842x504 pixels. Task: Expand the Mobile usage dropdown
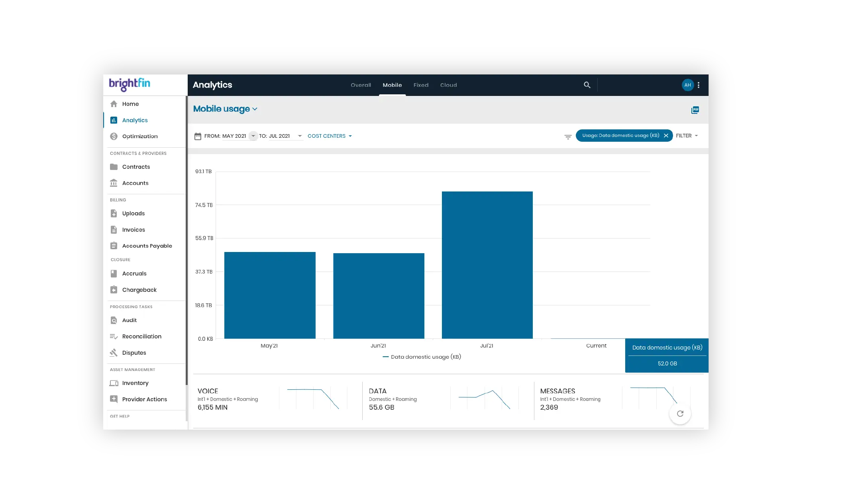pyautogui.click(x=225, y=109)
